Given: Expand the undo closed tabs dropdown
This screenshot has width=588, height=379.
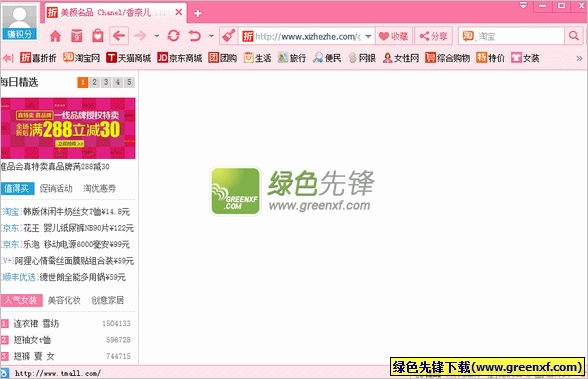Looking at the screenshot, I should pos(212,36).
